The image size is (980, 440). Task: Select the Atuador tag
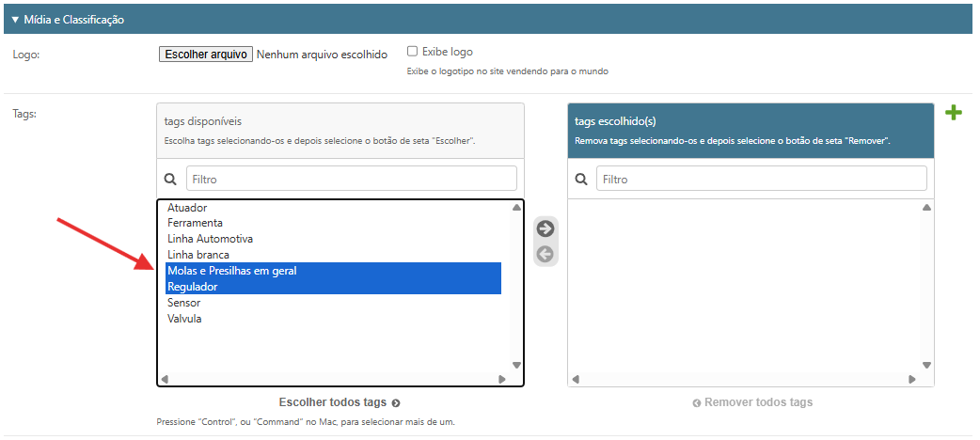point(187,208)
